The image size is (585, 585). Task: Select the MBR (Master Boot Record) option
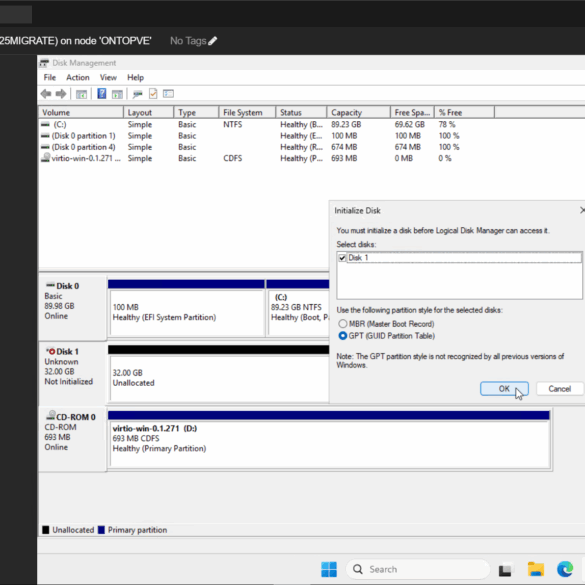click(x=342, y=323)
